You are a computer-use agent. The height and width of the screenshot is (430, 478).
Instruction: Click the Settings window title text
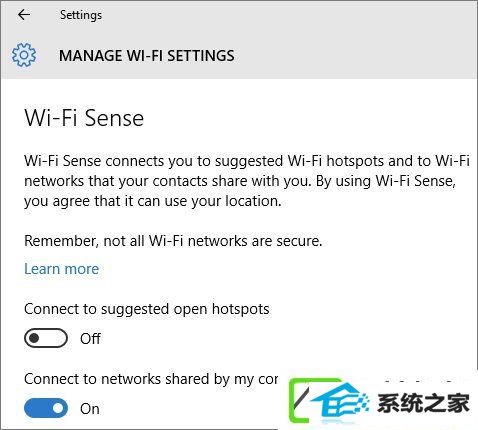(x=81, y=15)
